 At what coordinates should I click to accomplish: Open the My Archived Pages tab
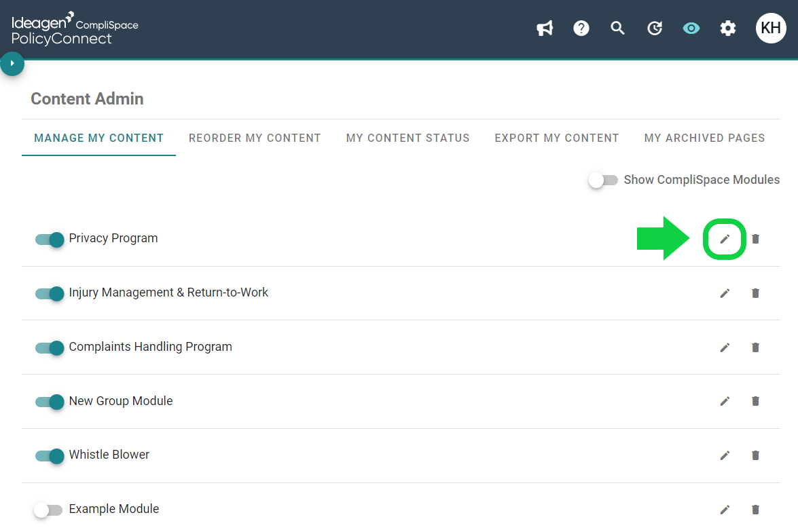(x=704, y=138)
